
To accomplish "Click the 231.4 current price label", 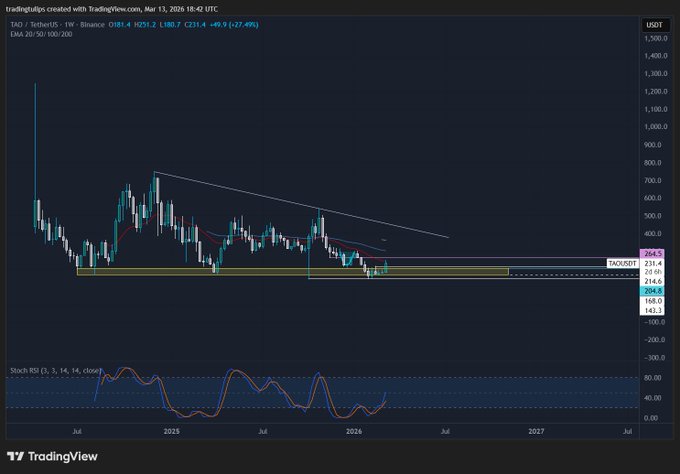I will 652,263.
